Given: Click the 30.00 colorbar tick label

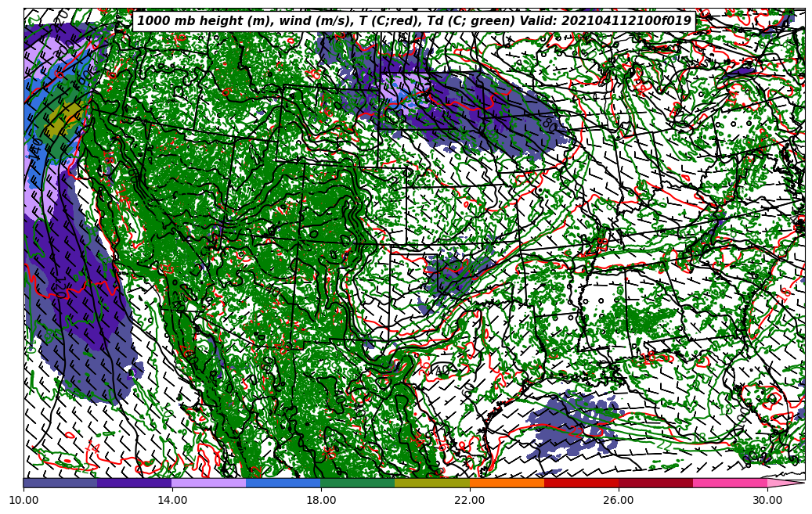Looking at the screenshot, I should click(767, 500).
